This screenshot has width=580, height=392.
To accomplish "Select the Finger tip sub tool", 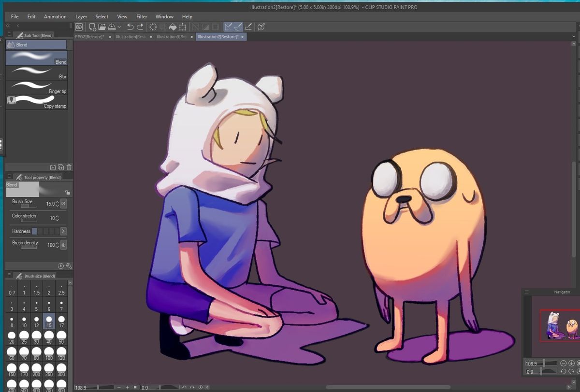I will [x=36, y=87].
